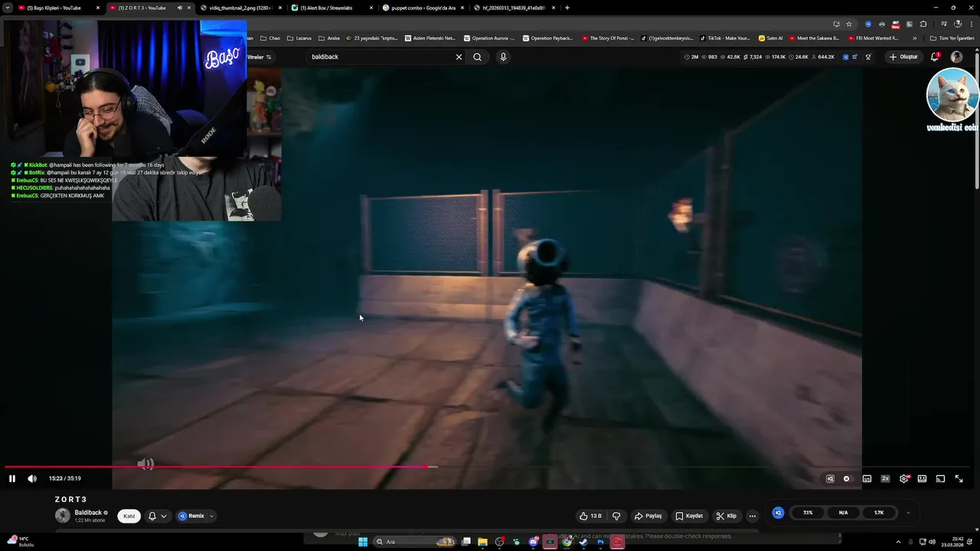Exit fullscreen with the expand arrows icon
The width and height of the screenshot is (980, 551).
point(959,478)
